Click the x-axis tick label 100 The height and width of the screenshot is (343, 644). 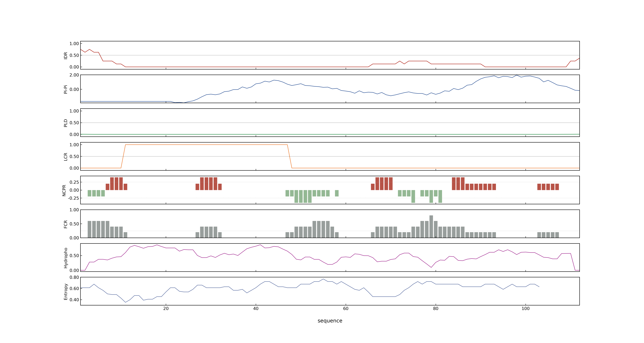pyautogui.click(x=526, y=309)
